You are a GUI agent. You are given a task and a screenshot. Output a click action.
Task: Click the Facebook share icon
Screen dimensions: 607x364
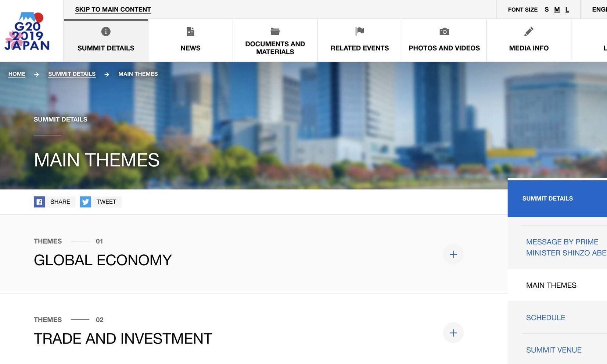click(39, 202)
